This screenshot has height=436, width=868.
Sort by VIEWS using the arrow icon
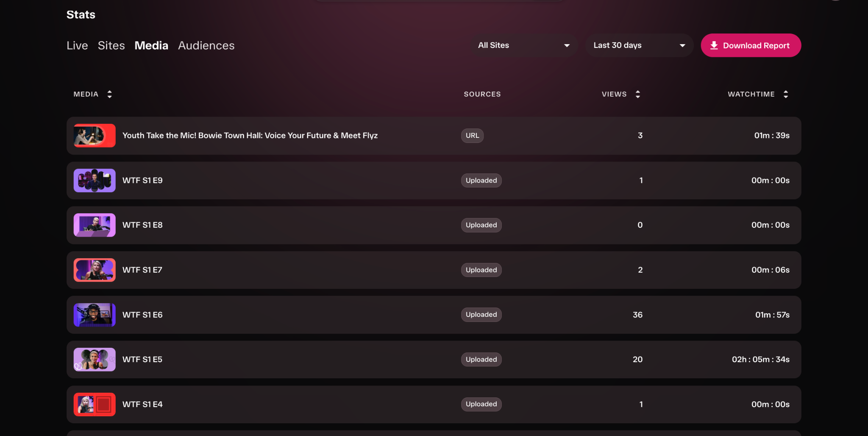point(638,94)
